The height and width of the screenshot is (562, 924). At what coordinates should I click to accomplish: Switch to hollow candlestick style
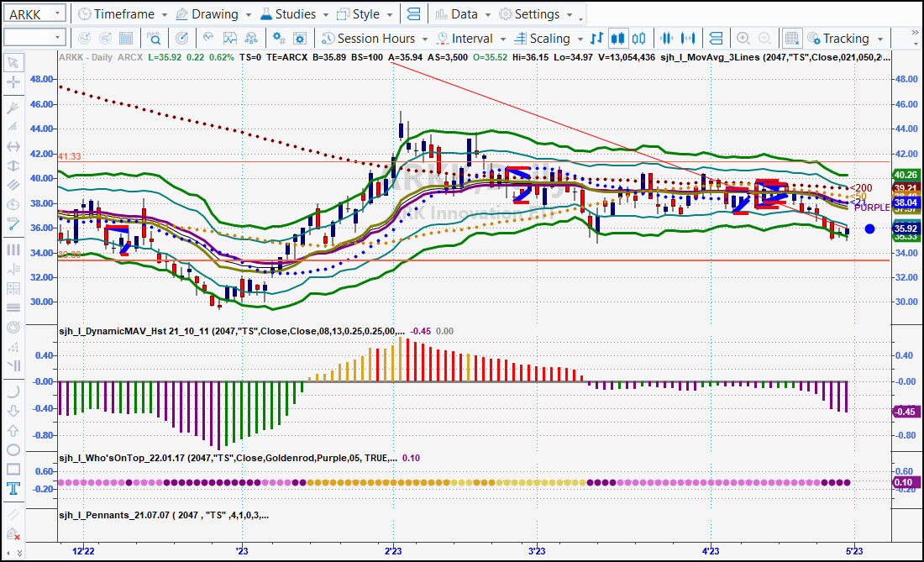click(638, 39)
